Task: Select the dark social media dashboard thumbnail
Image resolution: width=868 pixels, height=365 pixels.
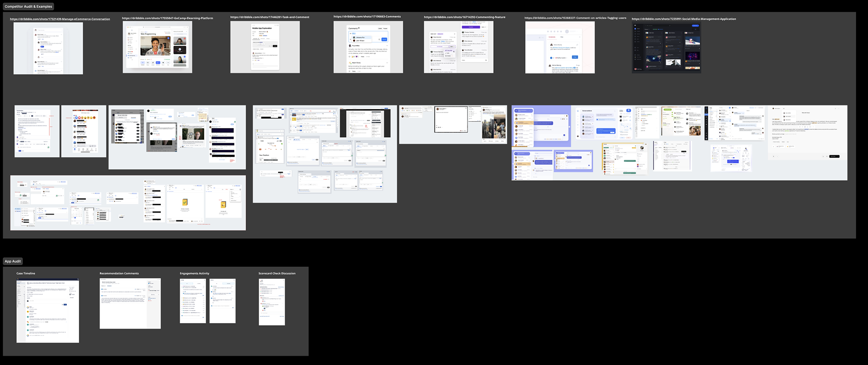Action: (x=666, y=48)
